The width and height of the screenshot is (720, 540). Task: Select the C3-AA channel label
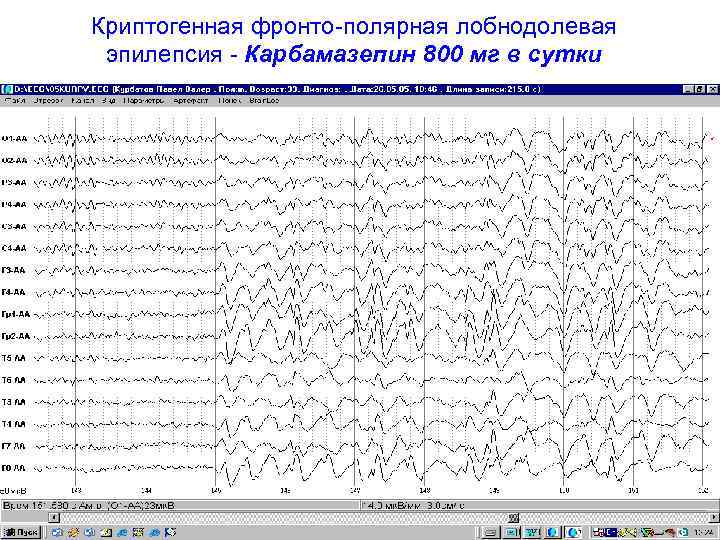coord(14,226)
